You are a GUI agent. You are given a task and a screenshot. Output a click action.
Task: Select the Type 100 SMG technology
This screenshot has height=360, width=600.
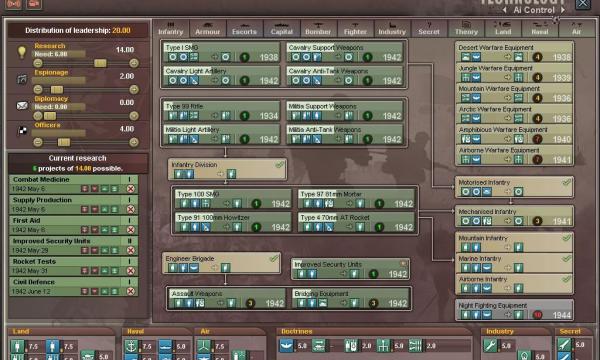233,199
